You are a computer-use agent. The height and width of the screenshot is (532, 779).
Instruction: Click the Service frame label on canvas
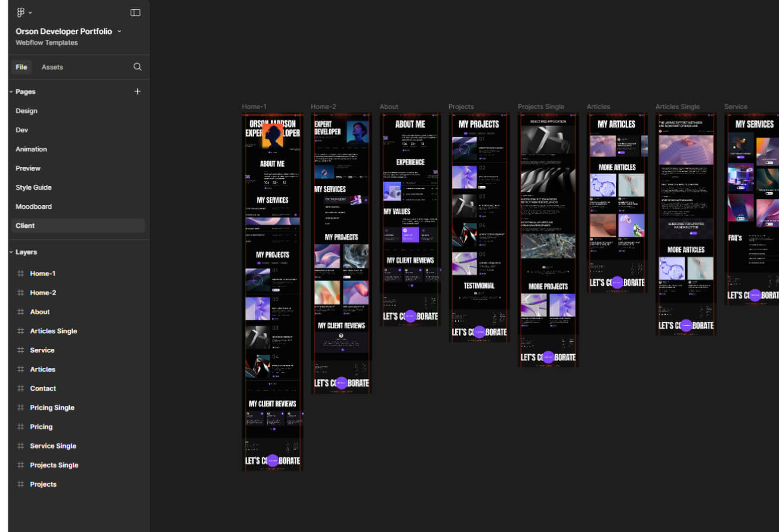(735, 107)
